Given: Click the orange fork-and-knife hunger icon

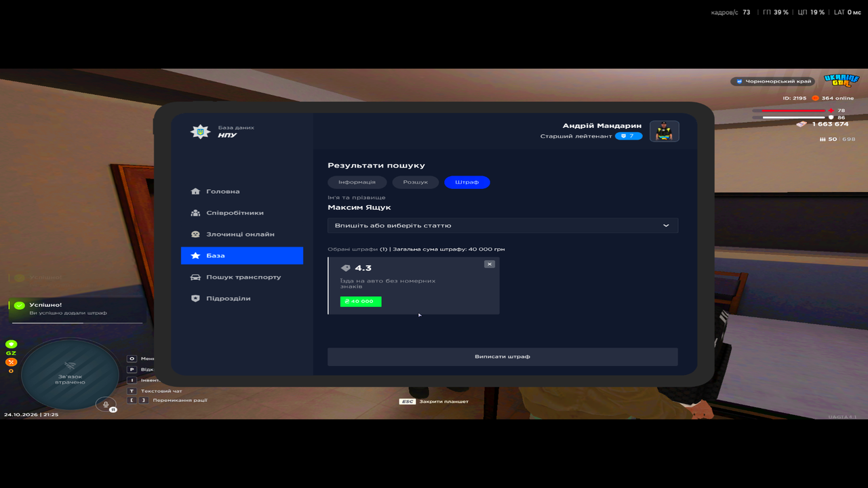Looking at the screenshot, I should (x=11, y=362).
